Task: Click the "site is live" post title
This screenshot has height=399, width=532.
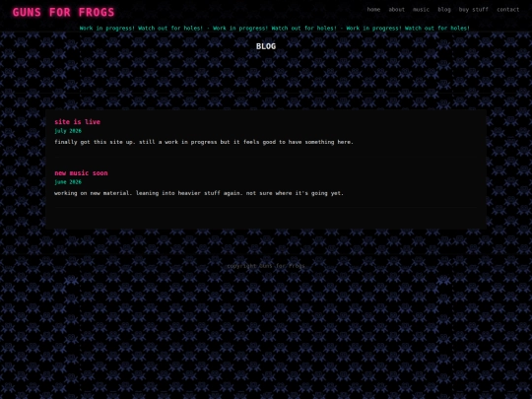Action: pyautogui.click(x=78, y=122)
